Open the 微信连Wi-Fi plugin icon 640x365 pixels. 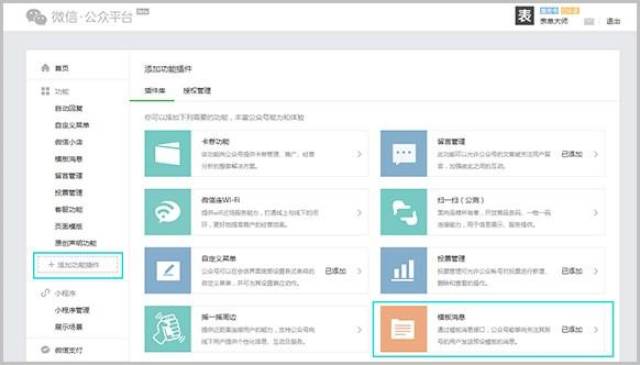coord(168,212)
